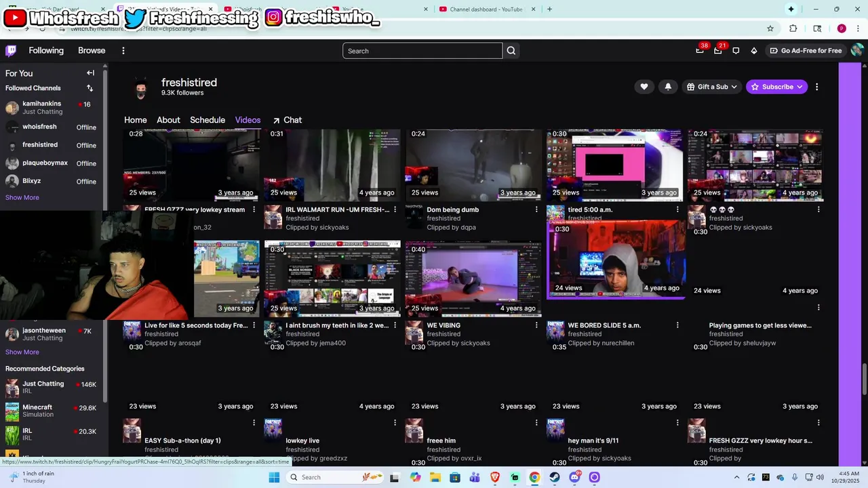This screenshot has height=488, width=868.
Task: Open options menu for EASY Sub-a-thon clip
Action: (x=254, y=422)
